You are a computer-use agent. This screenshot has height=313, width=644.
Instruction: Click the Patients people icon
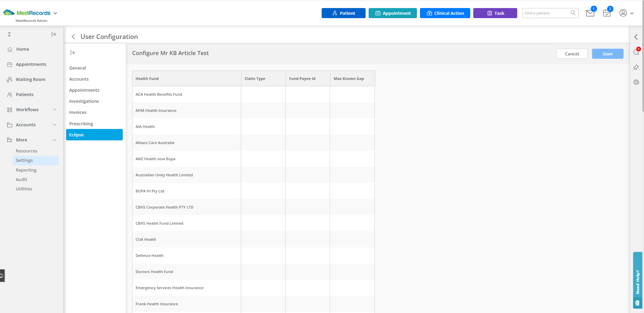[x=10, y=94]
